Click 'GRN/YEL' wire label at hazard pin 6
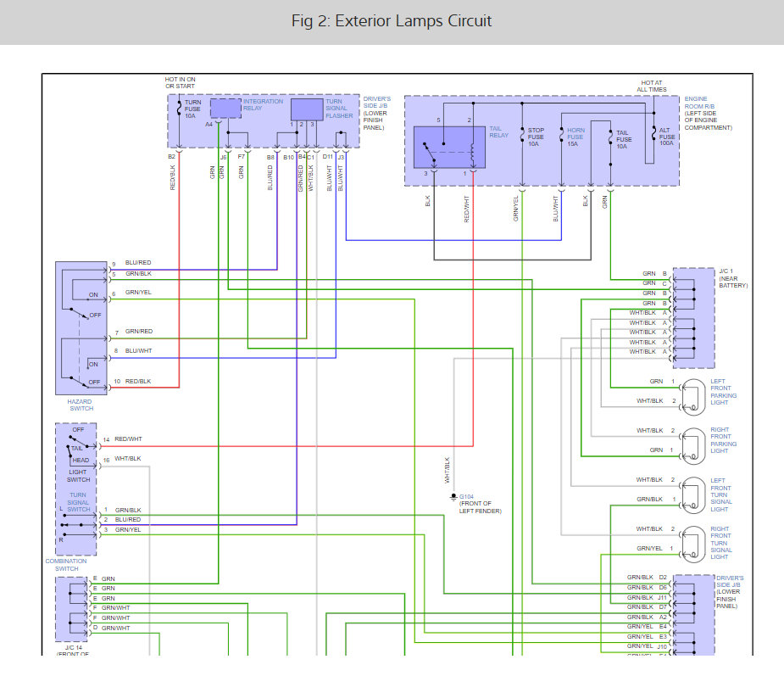Viewport: 784px width, 676px height. pos(138,293)
